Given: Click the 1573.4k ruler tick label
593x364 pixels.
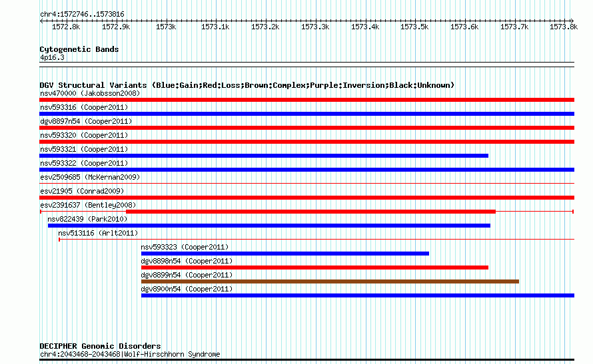Looking at the screenshot, I should pyautogui.click(x=365, y=27).
